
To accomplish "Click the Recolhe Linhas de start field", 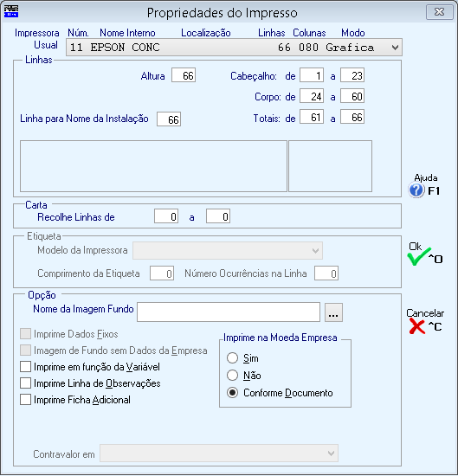I will click(166, 216).
